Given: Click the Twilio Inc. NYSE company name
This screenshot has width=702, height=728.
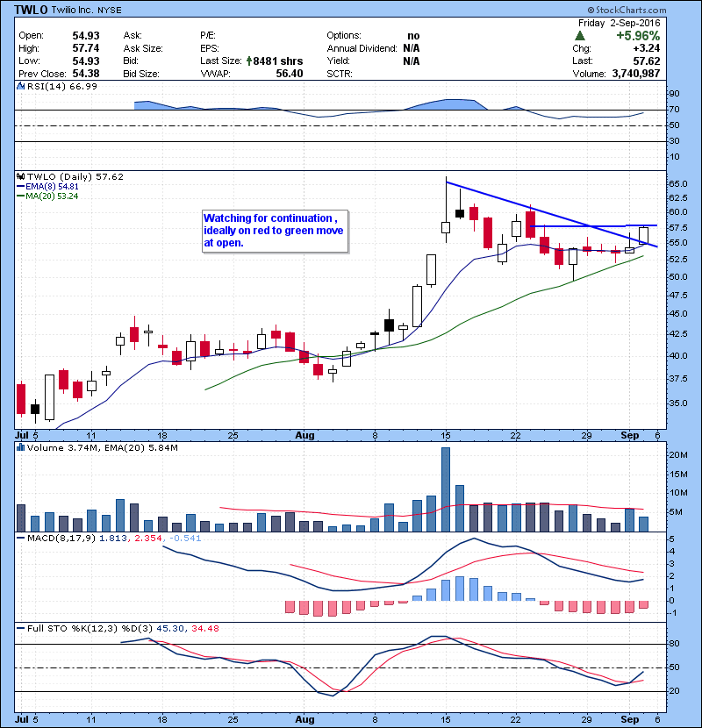Looking at the screenshot, I should click(x=86, y=10).
